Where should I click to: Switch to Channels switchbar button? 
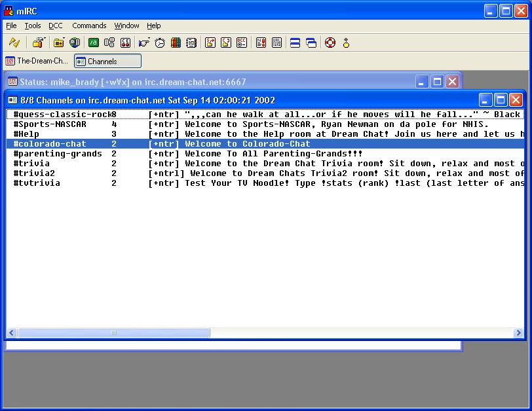[107, 61]
